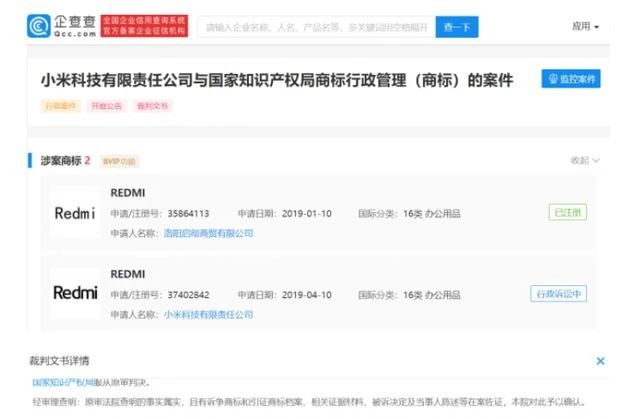
Task: Click the case title heading text
Action: 277,80
